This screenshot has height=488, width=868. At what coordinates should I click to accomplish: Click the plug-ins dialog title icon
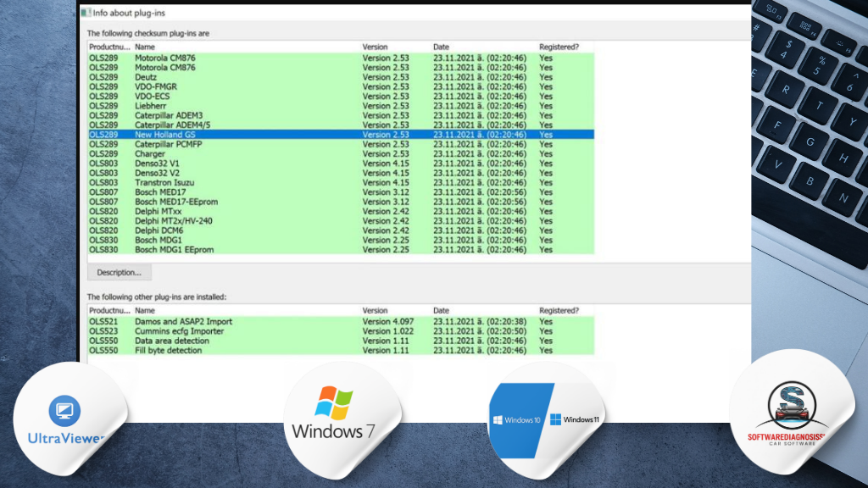86,13
